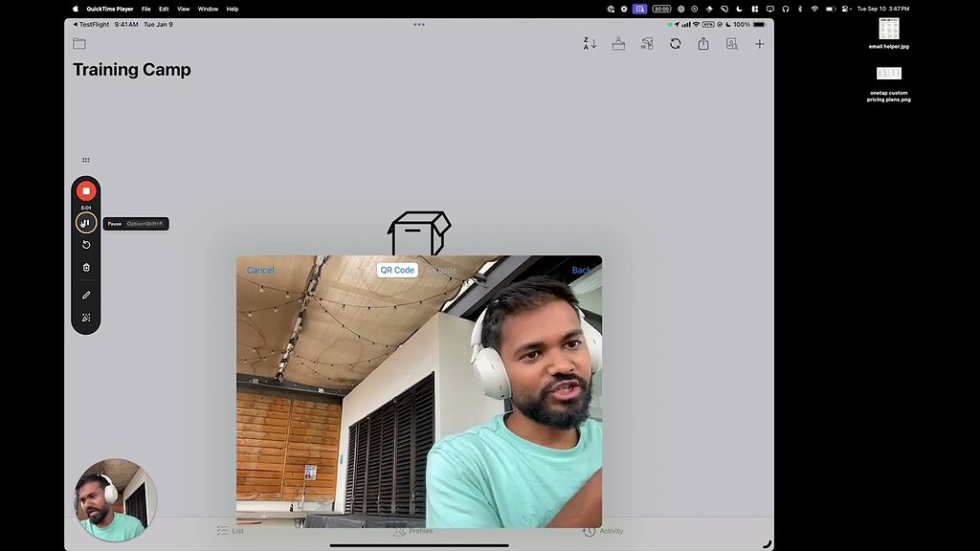The height and width of the screenshot is (551, 980).
Task: Click the circular webcam preview bubble
Action: point(115,501)
